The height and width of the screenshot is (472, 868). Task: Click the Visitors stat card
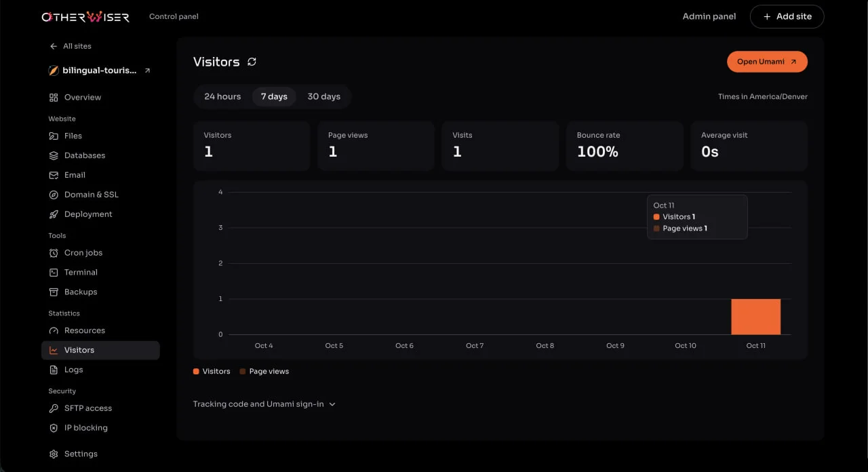tap(252, 146)
